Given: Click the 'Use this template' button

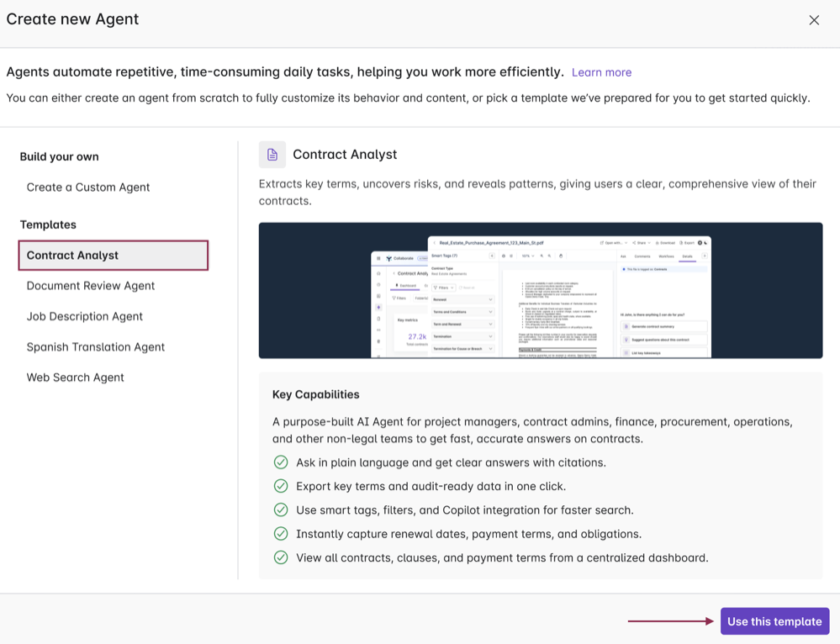Looking at the screenshot, I should click(774, 620).
